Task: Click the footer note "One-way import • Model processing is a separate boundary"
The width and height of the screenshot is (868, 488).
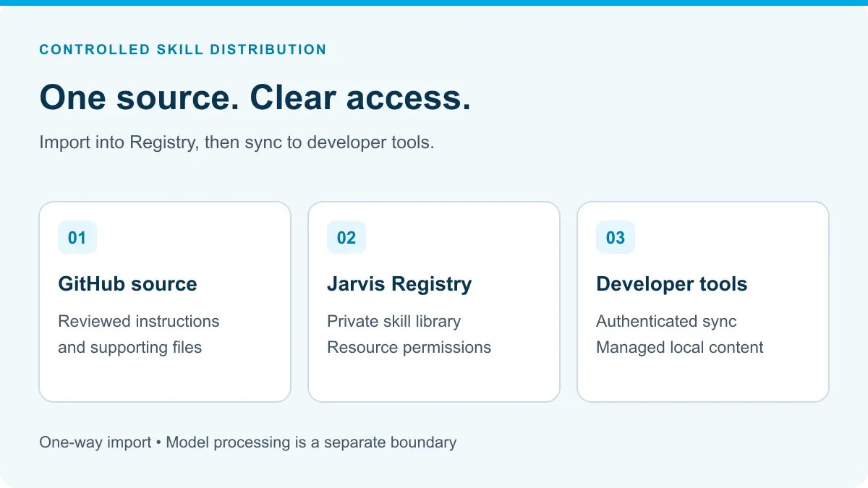Action: point(248,442)
